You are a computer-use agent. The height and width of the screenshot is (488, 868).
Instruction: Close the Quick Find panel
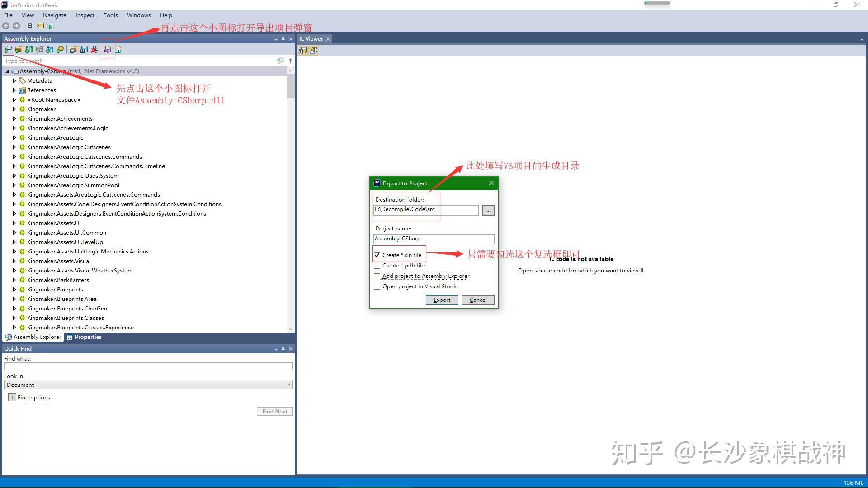pos(291,349)
